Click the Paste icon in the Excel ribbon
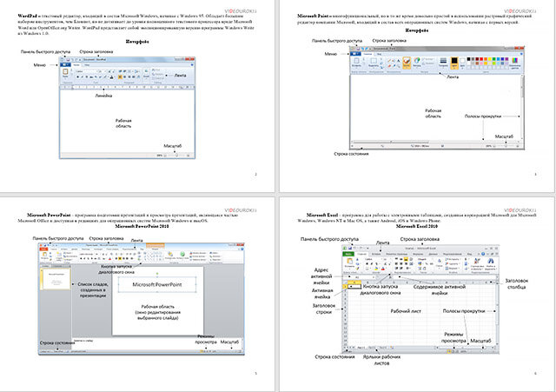 coord(349,262)
